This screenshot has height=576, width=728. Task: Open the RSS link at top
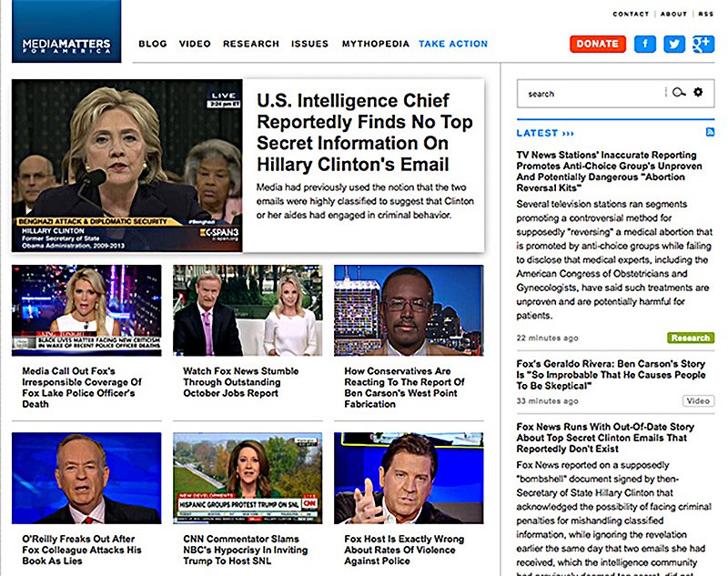(706, 14)
